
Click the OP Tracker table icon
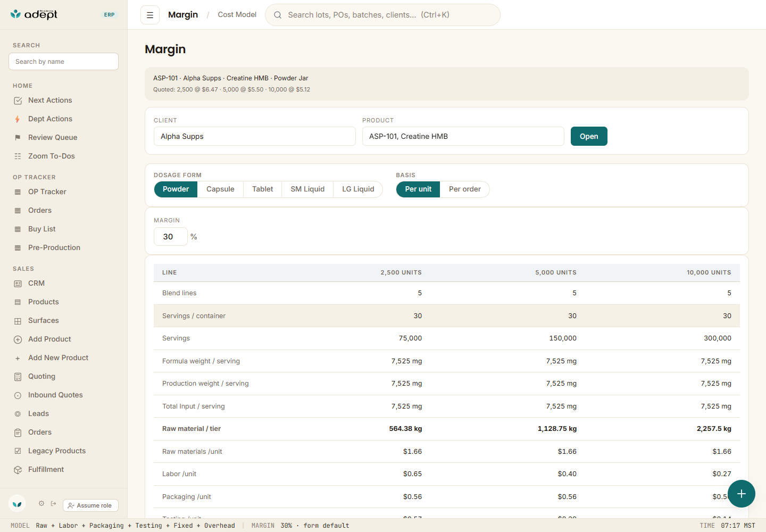(x=18, y=192)
